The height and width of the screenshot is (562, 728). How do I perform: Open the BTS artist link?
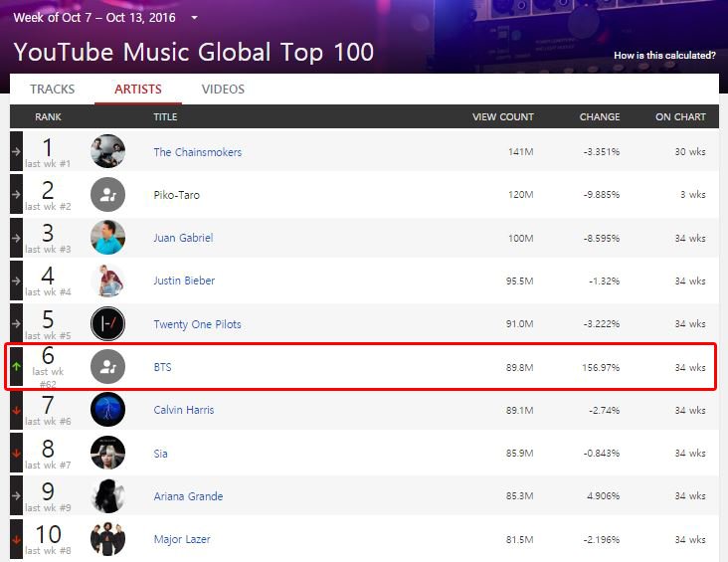coord(162,367)
